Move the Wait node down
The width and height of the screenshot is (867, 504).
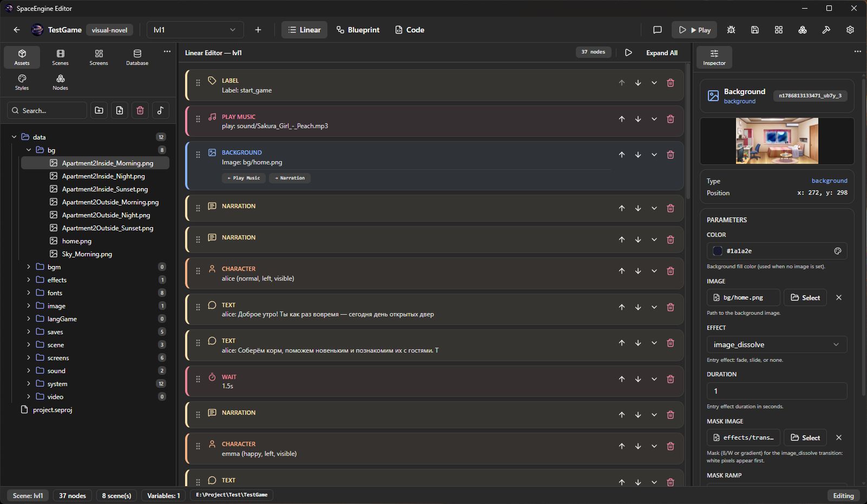coord(638,379)
